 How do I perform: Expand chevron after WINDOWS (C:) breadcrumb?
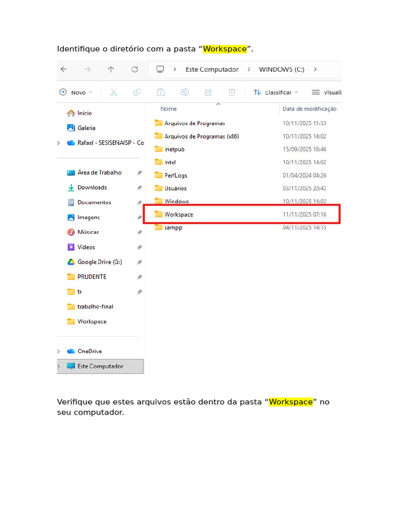pyautogui.click(x=315, y=69)
